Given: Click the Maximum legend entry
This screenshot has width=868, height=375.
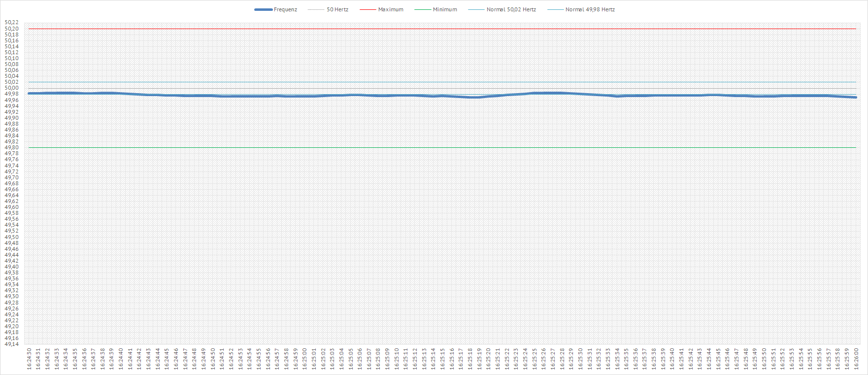Looking at the screenshot, I should coord(391,9).
